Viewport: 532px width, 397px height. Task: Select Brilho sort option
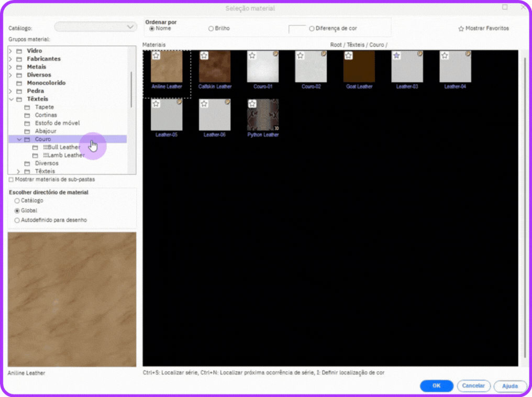coord(211,29)
